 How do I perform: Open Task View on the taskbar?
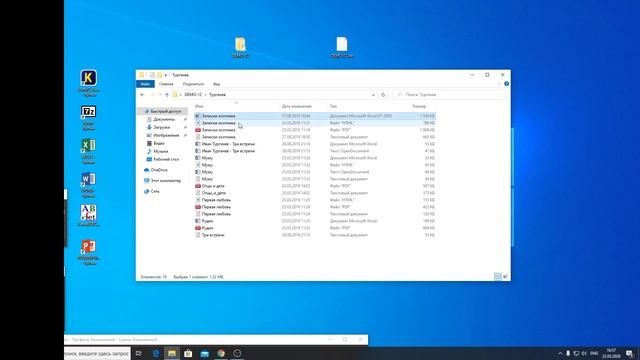(139, 353)
